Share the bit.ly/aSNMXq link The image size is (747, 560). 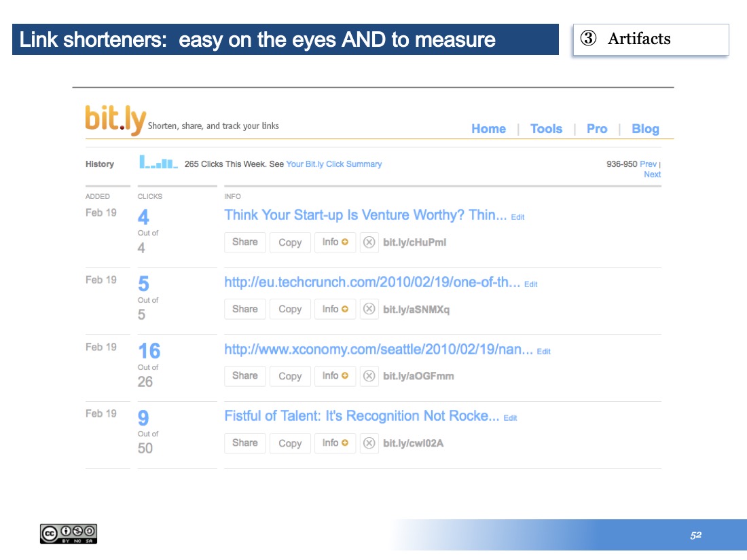(x=245, y=309)
